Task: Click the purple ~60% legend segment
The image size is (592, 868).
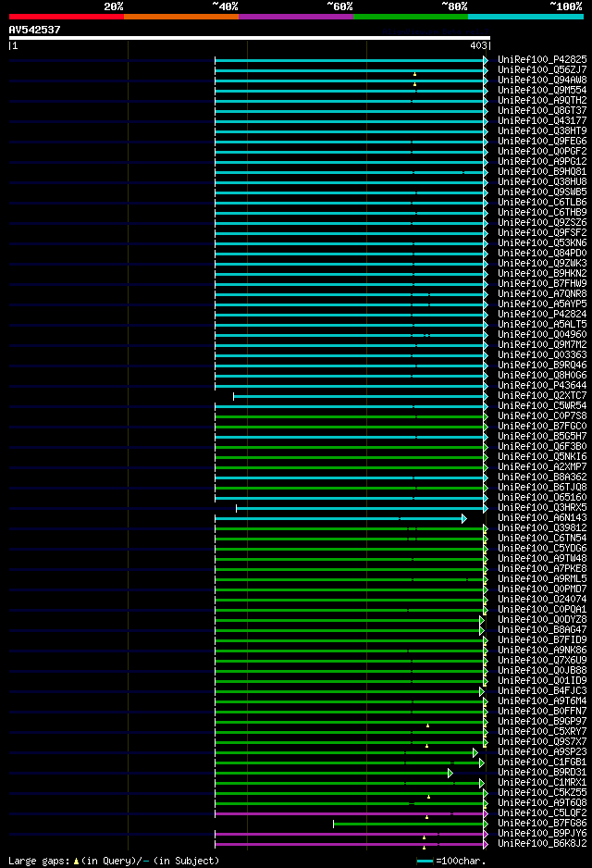Action: tap(296, 17)
